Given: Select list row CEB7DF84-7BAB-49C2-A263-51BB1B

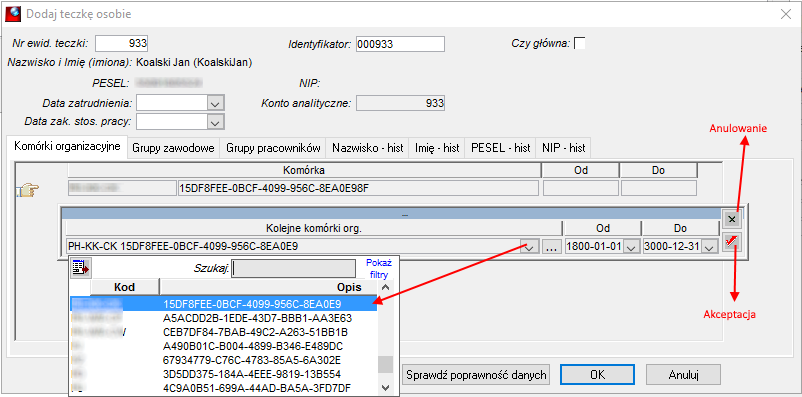Looking at the screenshot, I should click(224, 332).
